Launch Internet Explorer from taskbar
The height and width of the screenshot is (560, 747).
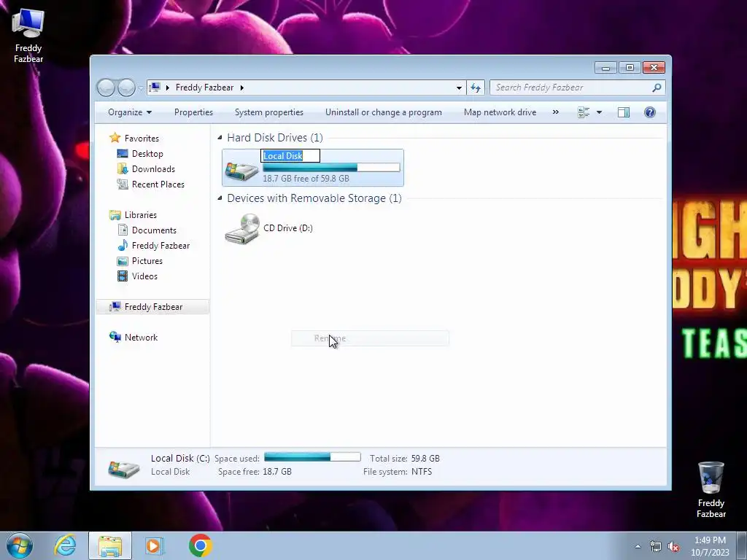coord(65,545)
